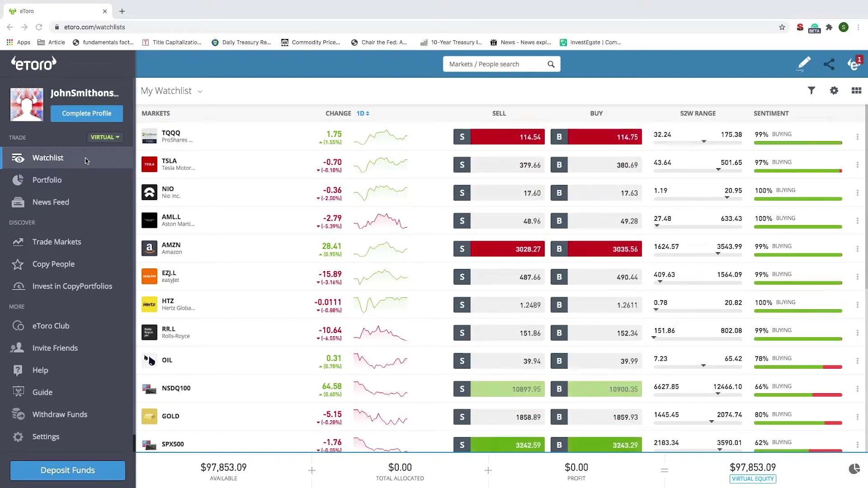
Task: Open the share icon in header
Action: (x=829, y=64)
